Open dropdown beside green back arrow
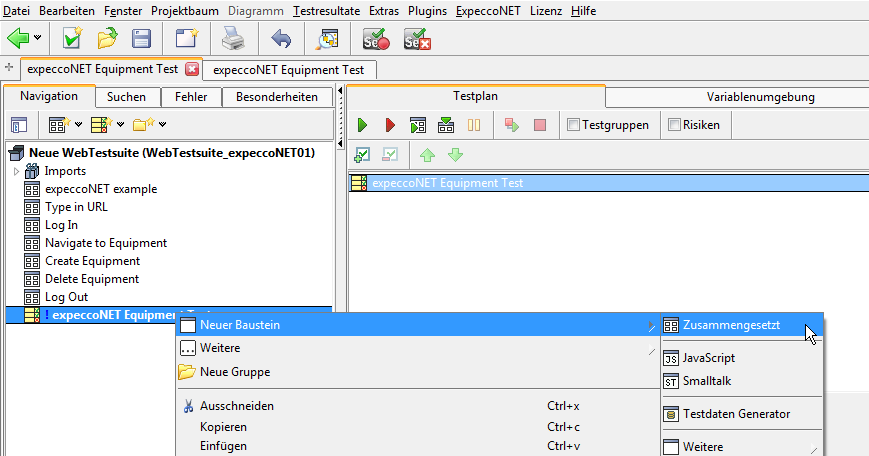The height and width of the screenshot is (456, 869). pyautogui.click(x=38, y=39)
